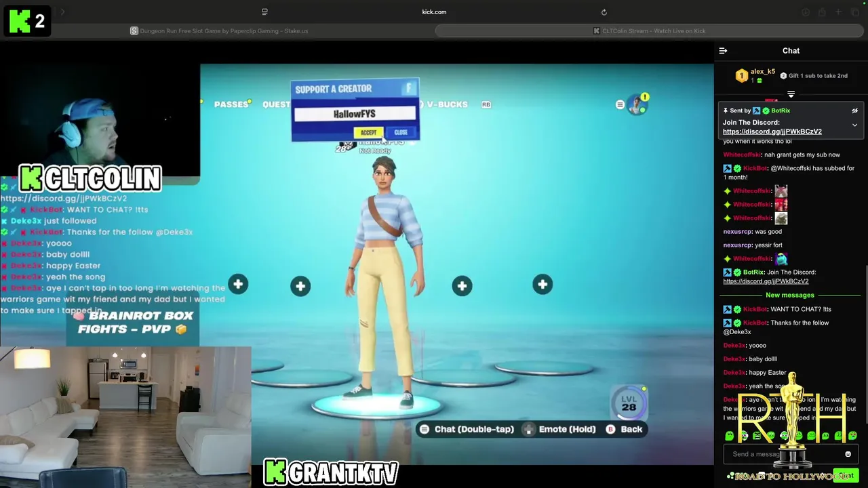Click nexusrcp username on 'yessir fort' message

[737, 245]
